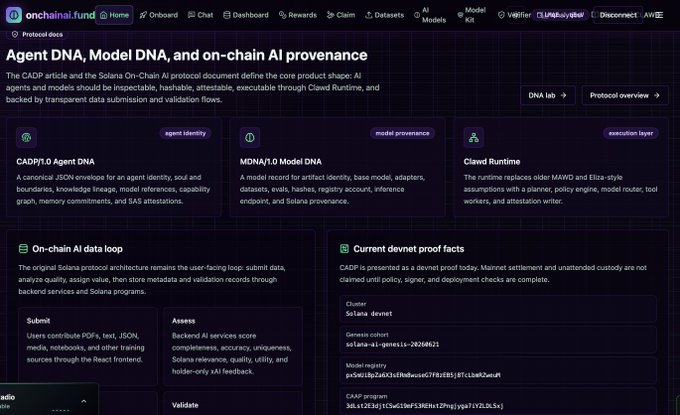Viewport: 680px width, 415px height.
Task: Click the MDNA/1.0 Model DNA title
Action: [x=281, y=162]
